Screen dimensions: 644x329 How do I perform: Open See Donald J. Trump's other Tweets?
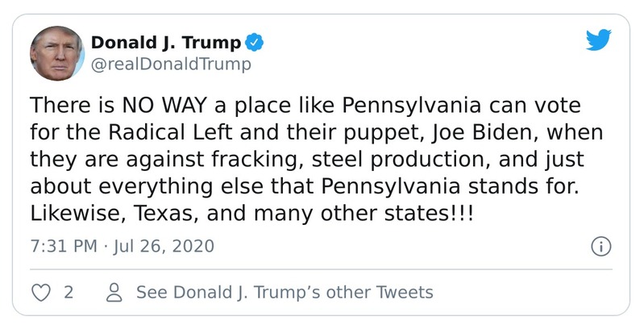click(x=285, y=292)
